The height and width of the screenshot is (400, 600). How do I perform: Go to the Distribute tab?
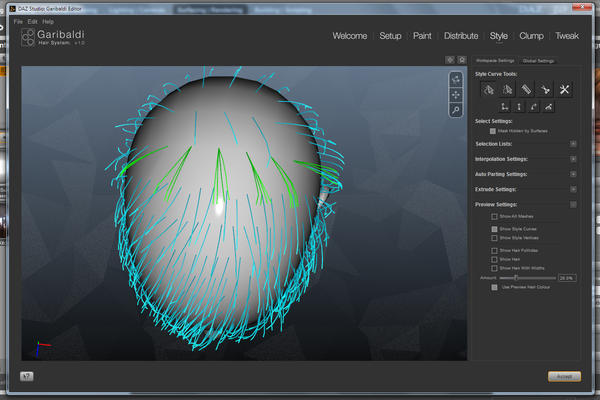461,36
